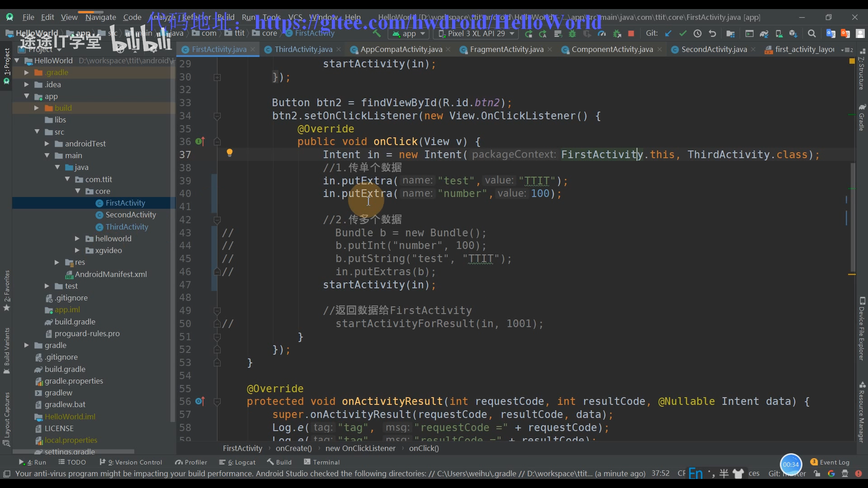
Task: Collapse the core package node
Action: pyautogui.click(x=78, y=191)
